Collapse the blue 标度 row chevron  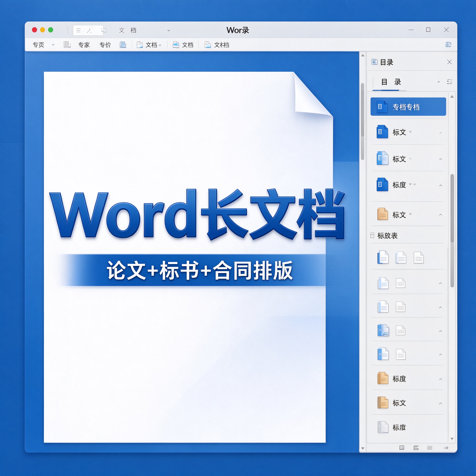click(x=440, y=185)
